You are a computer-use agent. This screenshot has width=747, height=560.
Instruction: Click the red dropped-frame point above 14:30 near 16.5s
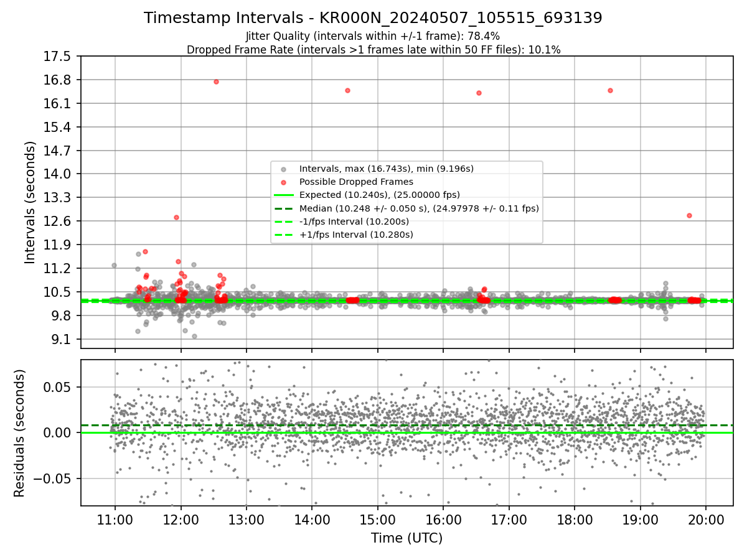347,90
